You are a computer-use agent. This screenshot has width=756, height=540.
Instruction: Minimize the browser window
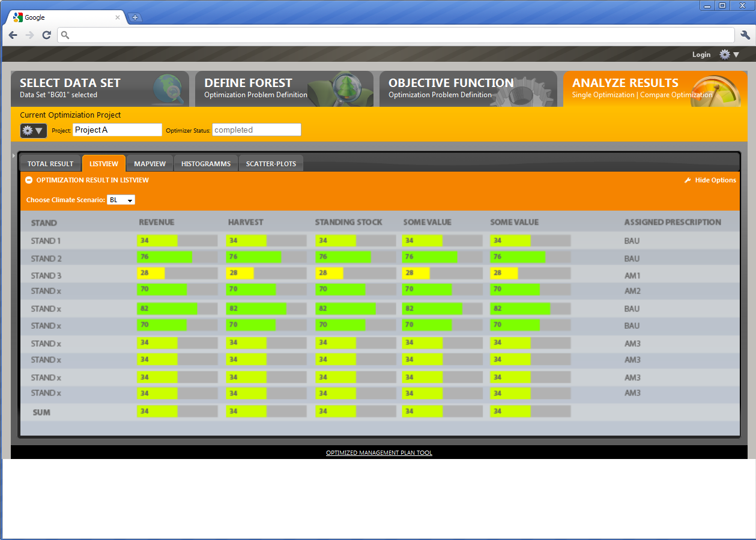coord(707,5)
